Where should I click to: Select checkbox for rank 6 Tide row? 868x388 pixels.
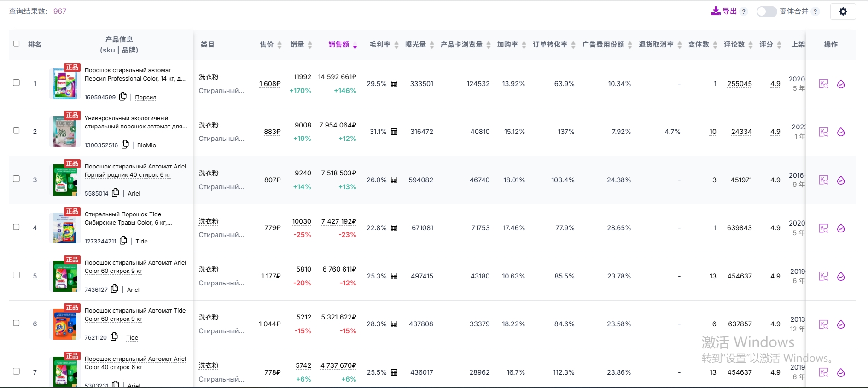(x=16, y=323)
